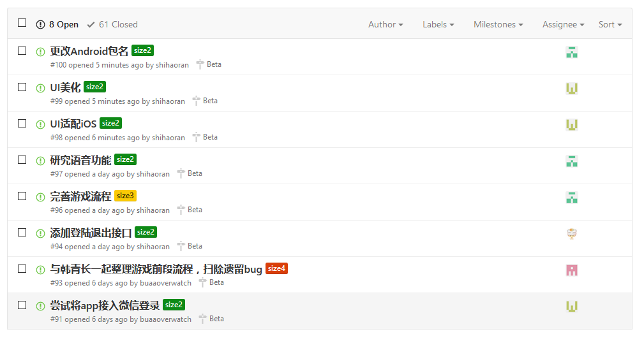Image resolution: width=644 pixels, height=341 pixels.
Task: Open issue UI美化
Action: tap(65, 87)
